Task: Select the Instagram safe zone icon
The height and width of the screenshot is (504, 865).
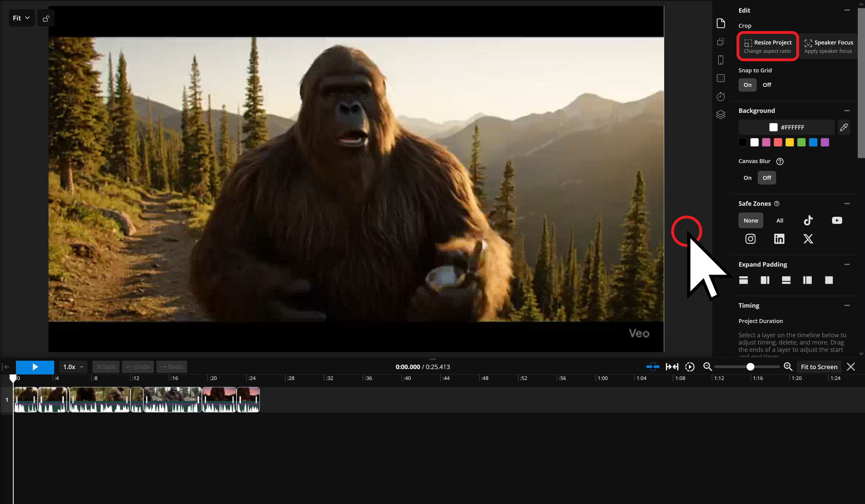Action: (750, 239)
